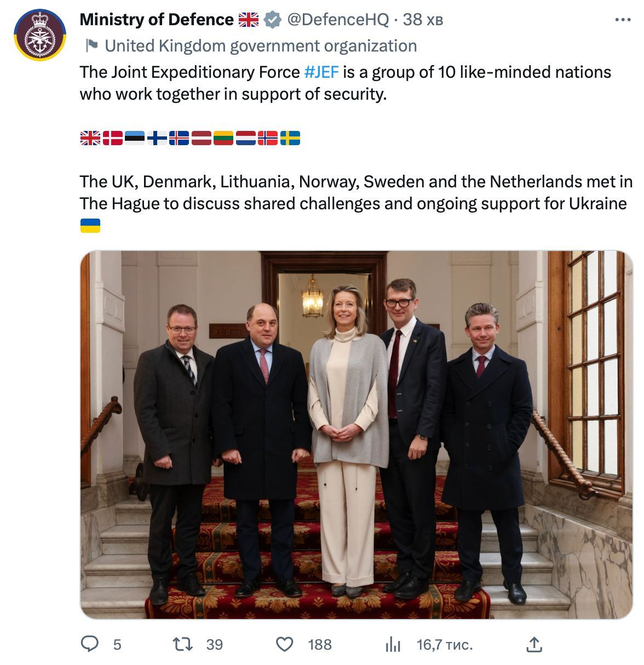
Task: Click the government organization flag icon
Action: (x=91, y=45)
